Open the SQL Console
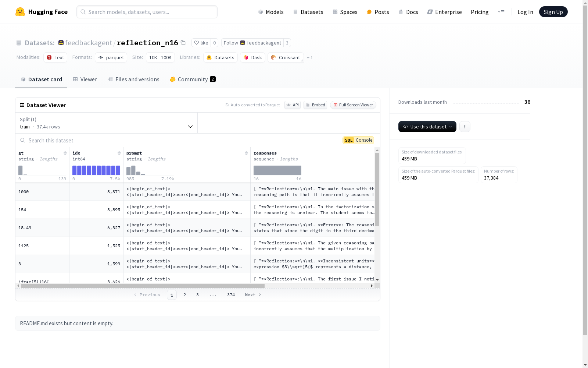Screen dimensions: 588x368 358,140
